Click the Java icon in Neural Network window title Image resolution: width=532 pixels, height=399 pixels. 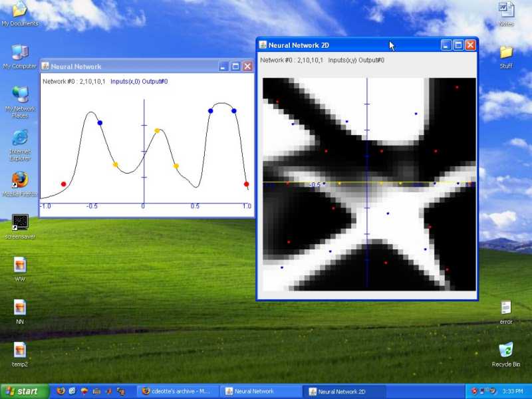point(45,66)
